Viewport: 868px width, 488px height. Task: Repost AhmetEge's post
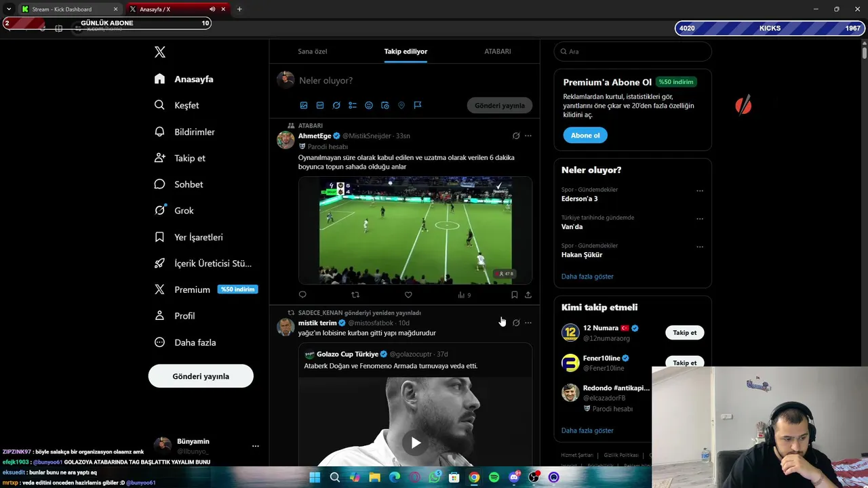[x=355, y=295]
